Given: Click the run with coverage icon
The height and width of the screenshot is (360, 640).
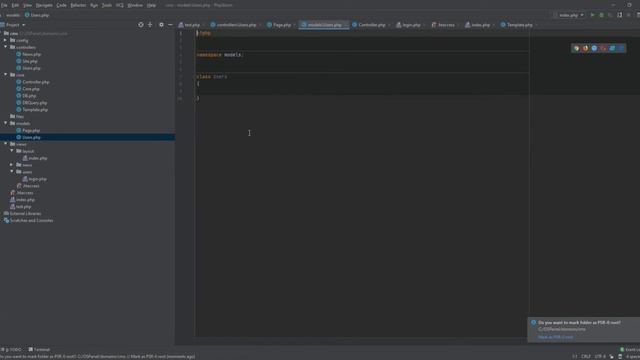Looking at the screenshot, I should pos(611,15).
